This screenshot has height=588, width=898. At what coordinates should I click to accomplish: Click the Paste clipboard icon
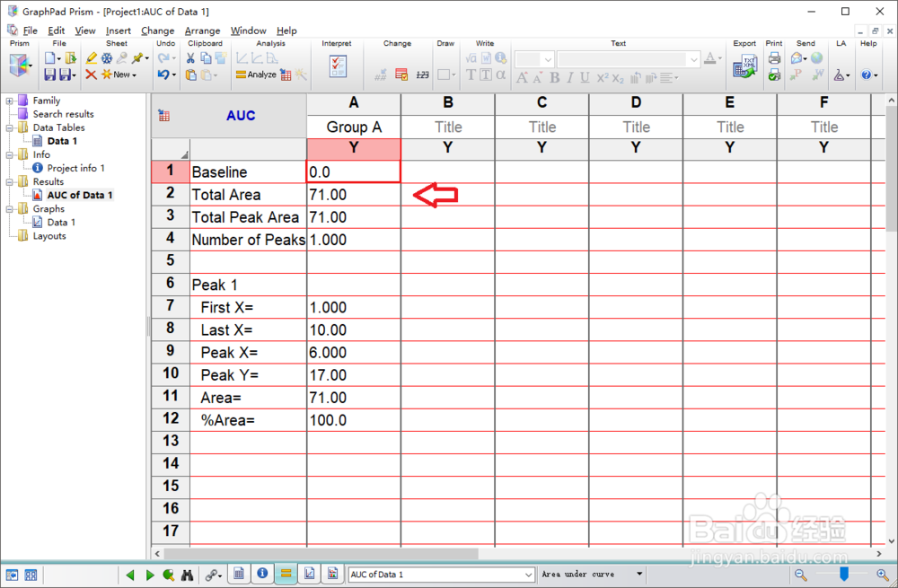(191, 75)
